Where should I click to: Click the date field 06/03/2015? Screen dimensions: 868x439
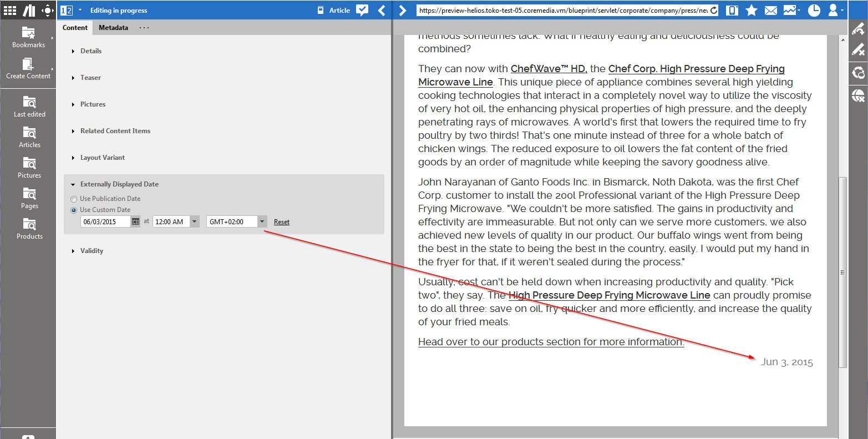tap(105, 221)
